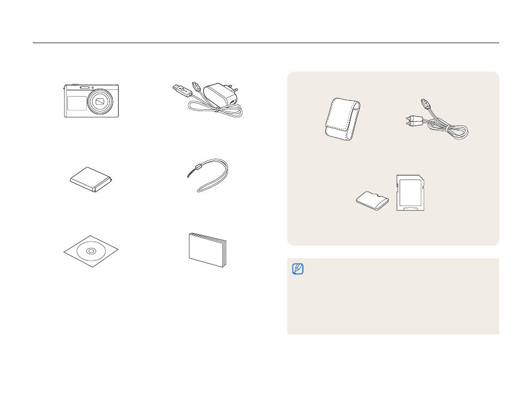
Task: Click the software CD-ROM disc
Action: [91, 251]
